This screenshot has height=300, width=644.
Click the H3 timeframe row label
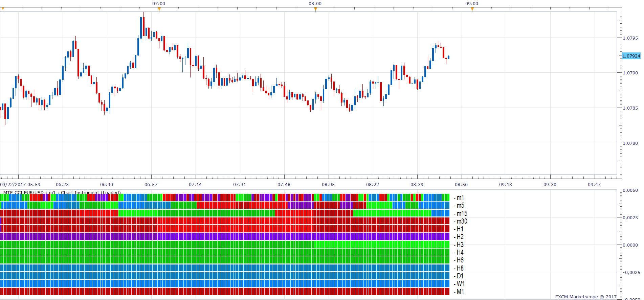coord(459,245)
